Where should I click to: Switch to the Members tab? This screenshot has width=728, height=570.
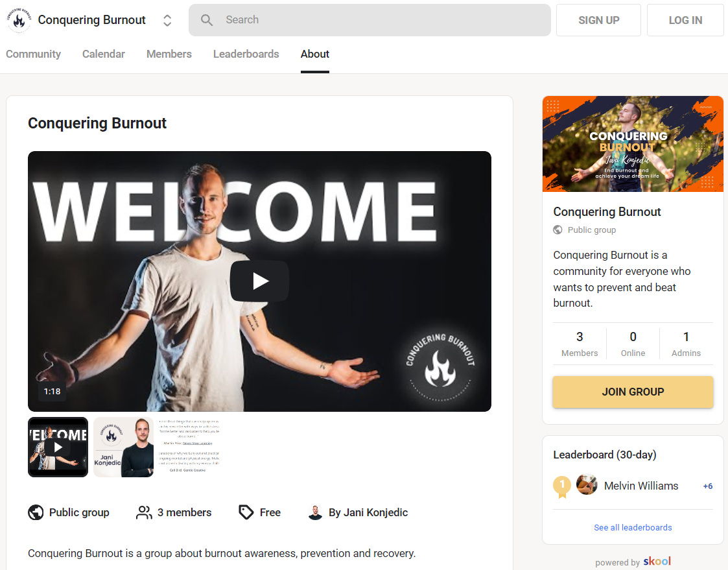(169, 54)
